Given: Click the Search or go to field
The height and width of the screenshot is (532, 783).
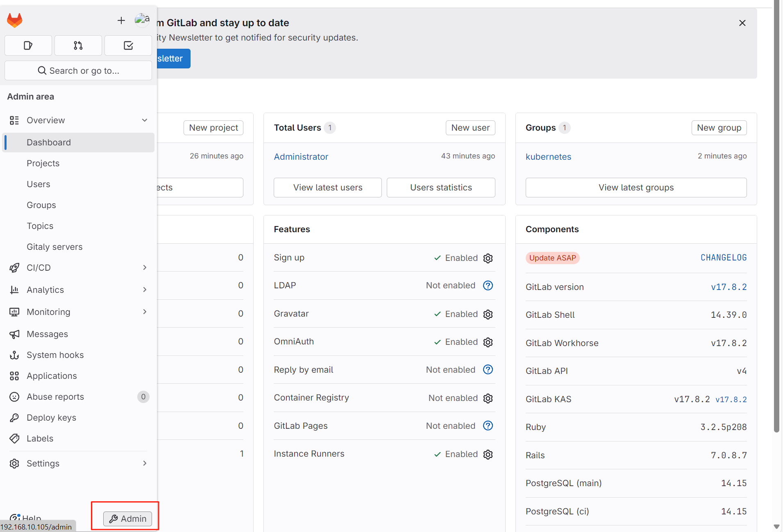Looking at the screenshot, I should tap(78, 71).
